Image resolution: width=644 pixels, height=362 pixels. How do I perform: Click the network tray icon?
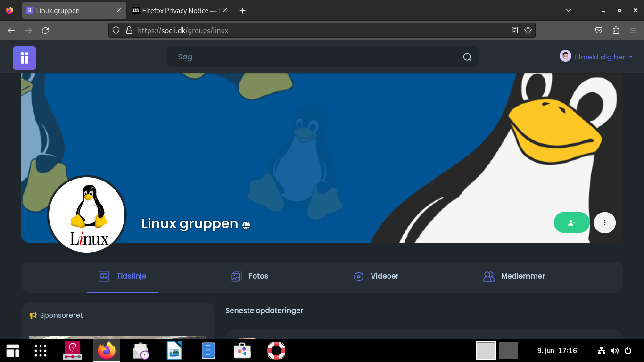coord(601,351)
